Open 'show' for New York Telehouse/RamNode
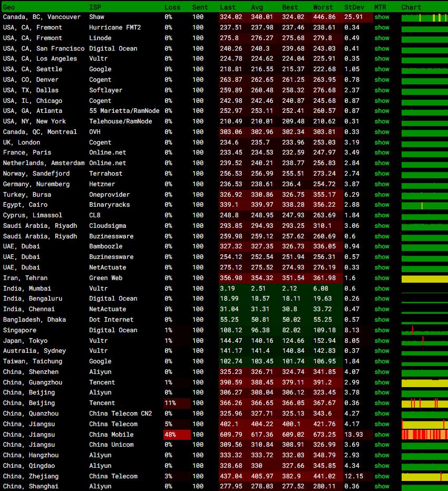448x491 pixels. point(382,121)
